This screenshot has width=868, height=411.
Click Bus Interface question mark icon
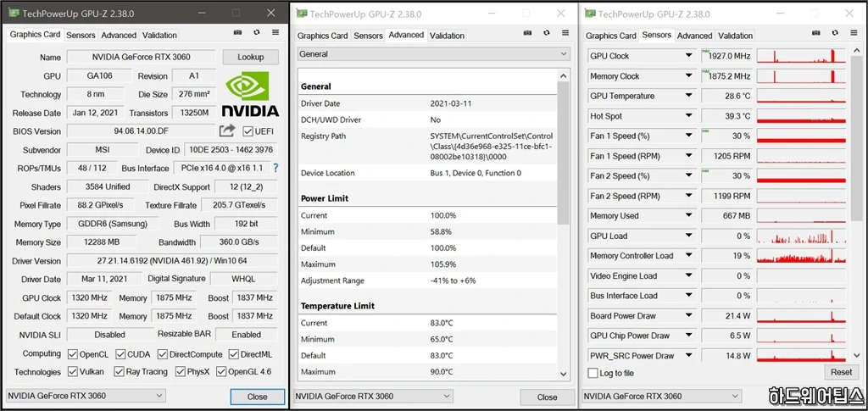(x=275, y=168)
